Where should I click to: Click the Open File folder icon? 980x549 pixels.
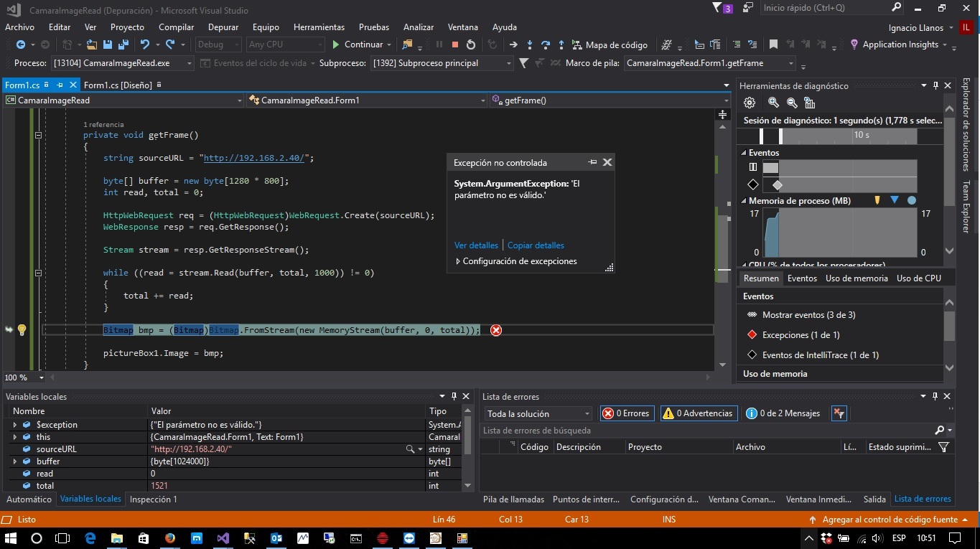(x=92, y=44)
